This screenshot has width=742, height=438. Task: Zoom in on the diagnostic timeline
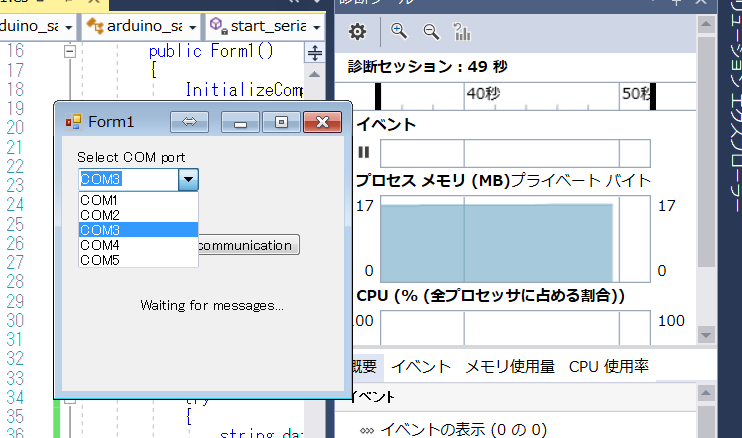(398, 32)
